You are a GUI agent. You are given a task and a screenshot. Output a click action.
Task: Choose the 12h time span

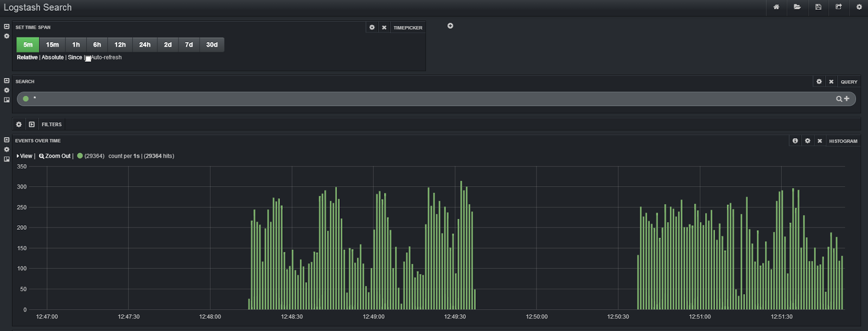[x=120, y=44]
